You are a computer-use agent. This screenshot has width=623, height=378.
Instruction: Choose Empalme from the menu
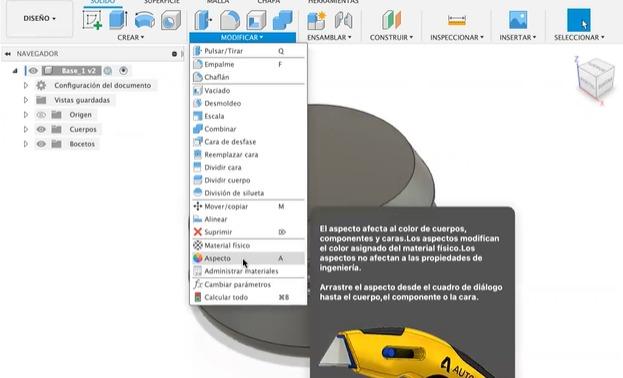[x=248, y=64]
